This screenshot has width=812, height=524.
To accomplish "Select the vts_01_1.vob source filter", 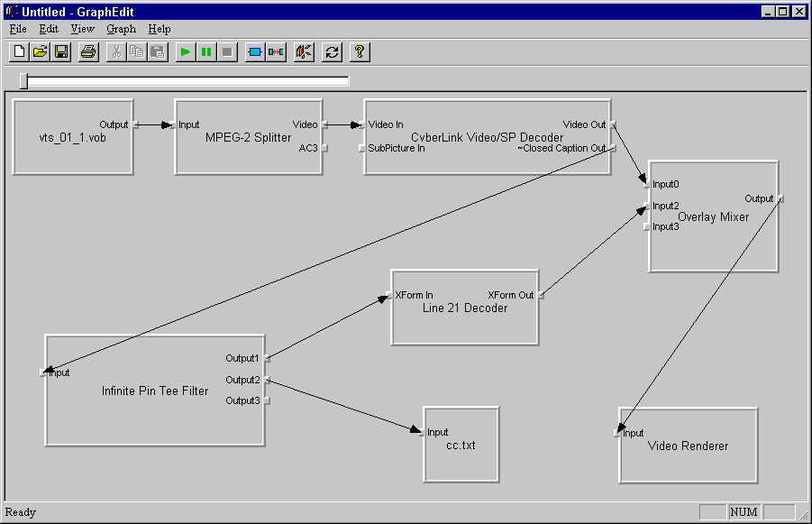I will (x=72, y=137).
